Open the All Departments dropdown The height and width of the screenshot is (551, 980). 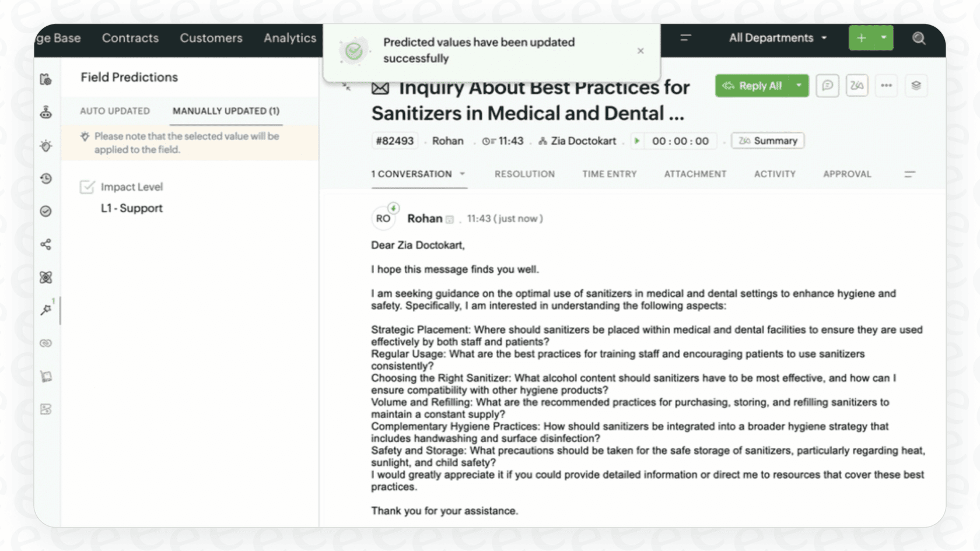tap(778, 38)
